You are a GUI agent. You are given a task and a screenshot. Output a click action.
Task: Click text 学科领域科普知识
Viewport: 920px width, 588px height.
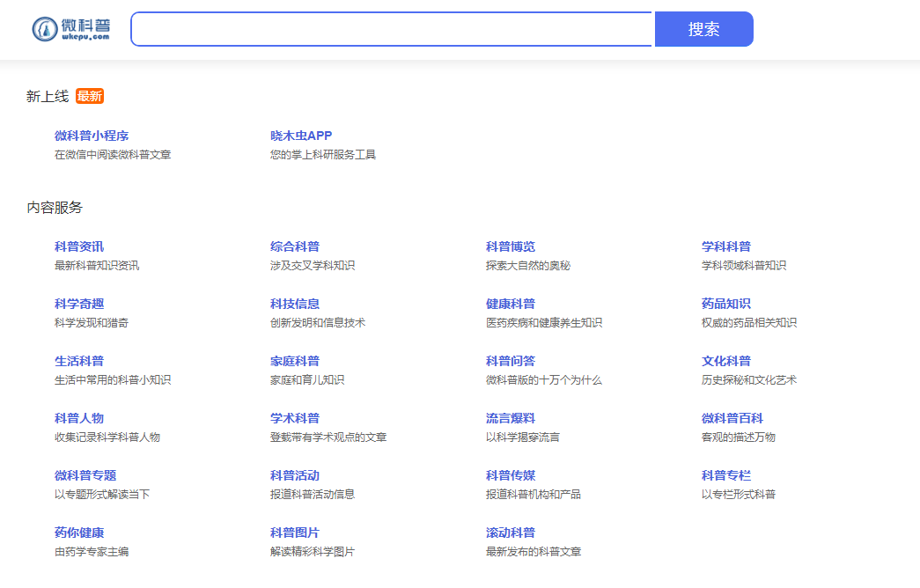click(743, 266)
